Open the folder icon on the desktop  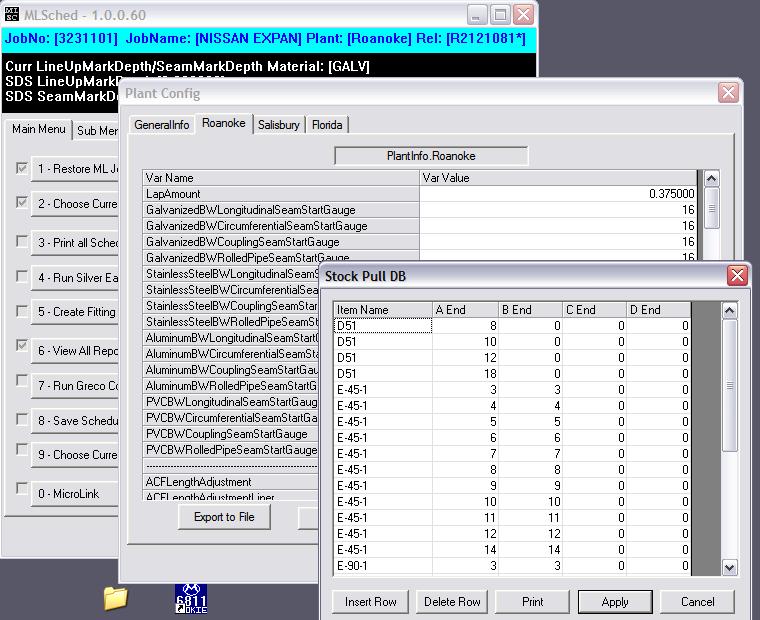point(116,598)
